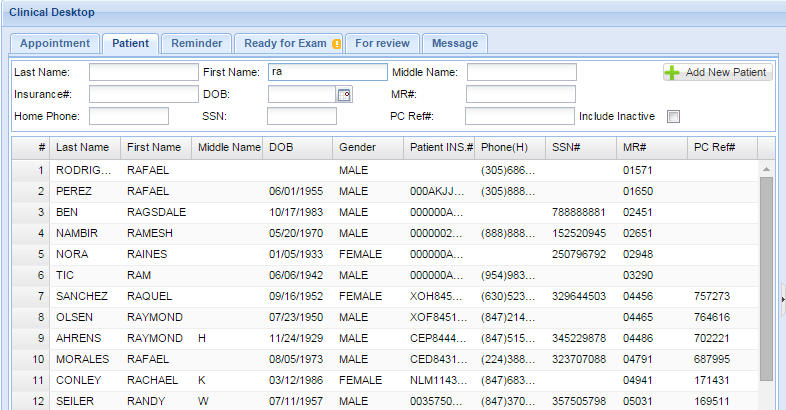Select the AHRENS RAYMOND H row
The height and width of the screenshot is (410, 786).
pyautogui.click(x=385, y=338)
